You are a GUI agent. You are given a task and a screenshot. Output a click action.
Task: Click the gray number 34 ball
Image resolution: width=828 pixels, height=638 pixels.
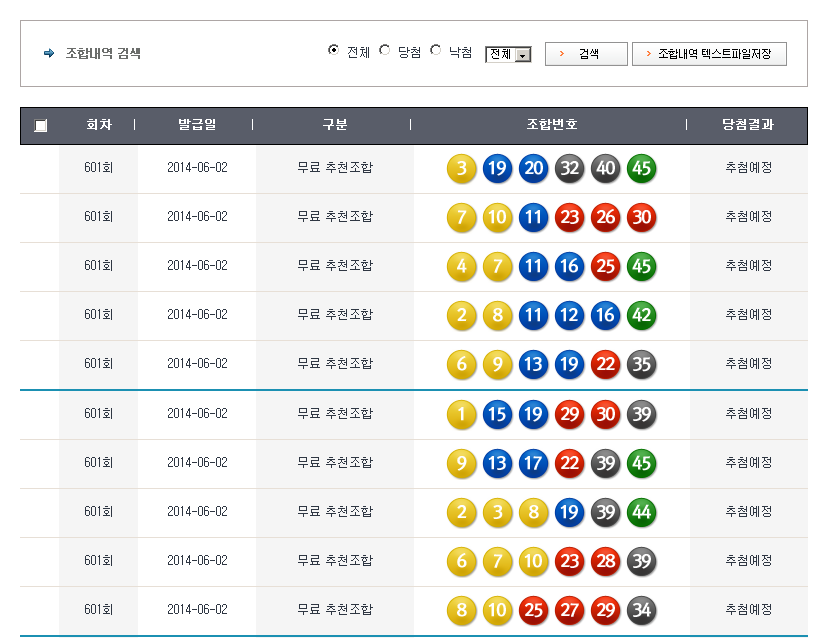[642, 610]
